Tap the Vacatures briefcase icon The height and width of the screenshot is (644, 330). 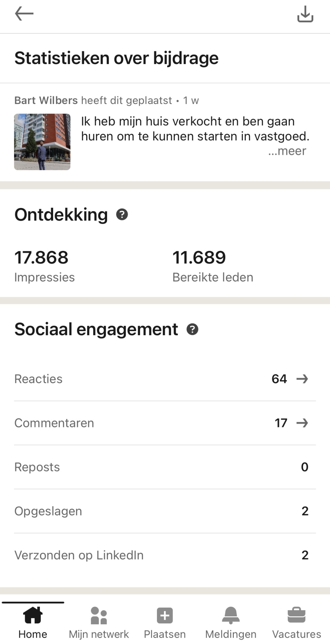[x=297, y=615]
